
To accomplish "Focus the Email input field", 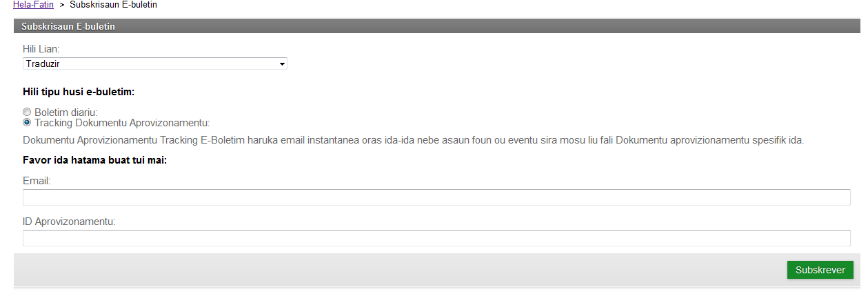I will [x=436, y=197].
